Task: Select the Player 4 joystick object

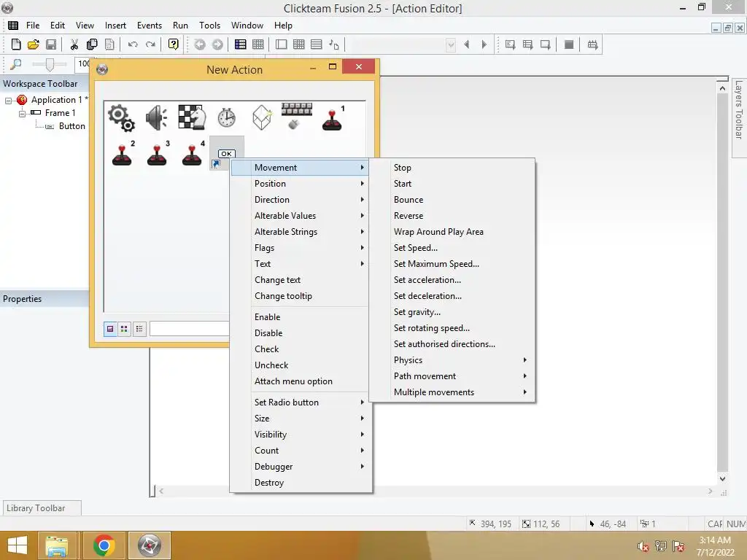Action: 193,153
